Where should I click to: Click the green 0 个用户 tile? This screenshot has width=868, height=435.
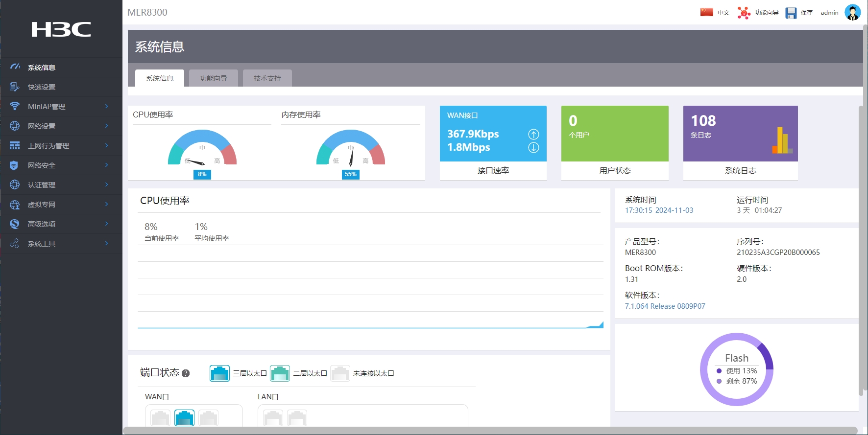(x=615, y=134)
